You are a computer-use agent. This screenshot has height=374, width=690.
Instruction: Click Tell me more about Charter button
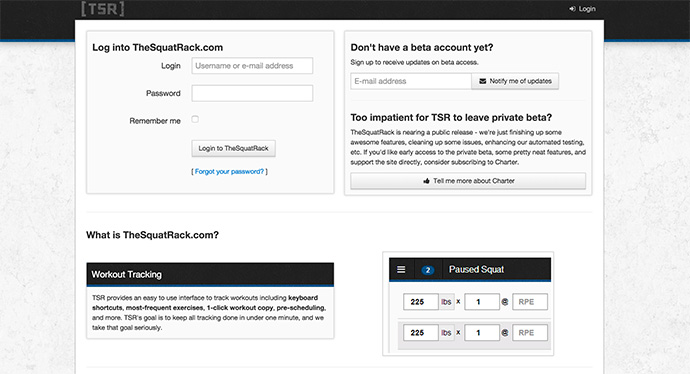(x=468, y=181)
